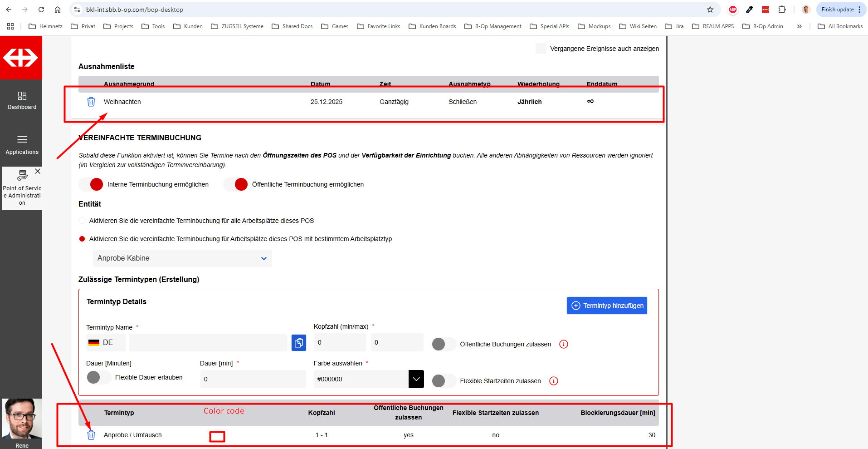Open the DE language selector

tap(106, 343)
